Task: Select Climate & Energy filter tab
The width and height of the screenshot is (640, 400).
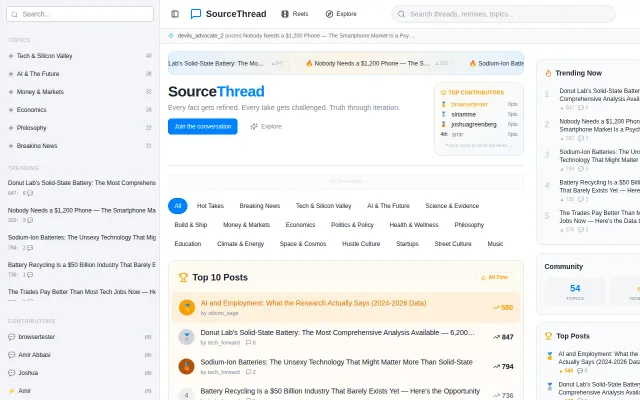Action: [240, 244]
